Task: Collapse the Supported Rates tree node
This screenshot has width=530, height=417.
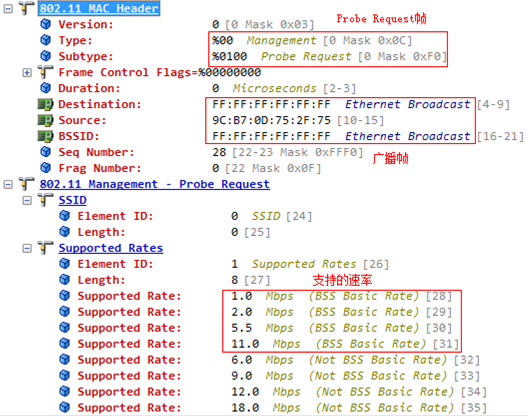Action: click(x=27, y=248)
